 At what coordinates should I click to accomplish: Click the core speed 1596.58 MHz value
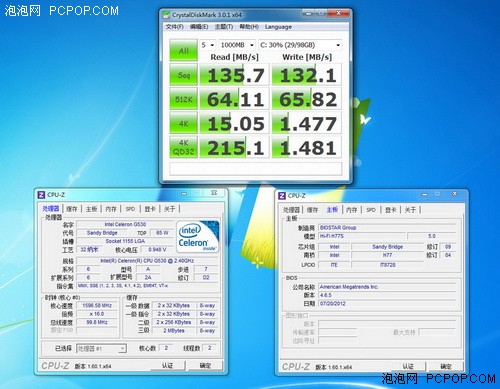click(x=97, y=305)
